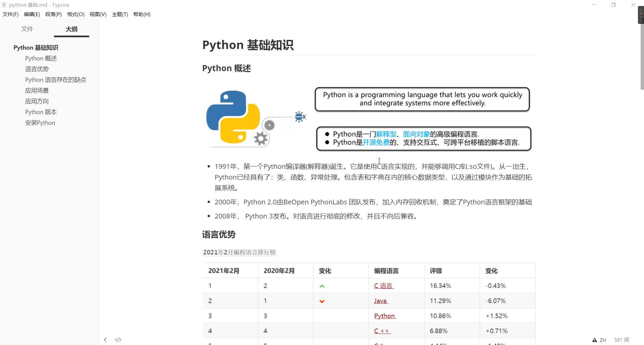
Task: Click the 2000年 Python 2.0 bullet
Action: pos(373,202)
